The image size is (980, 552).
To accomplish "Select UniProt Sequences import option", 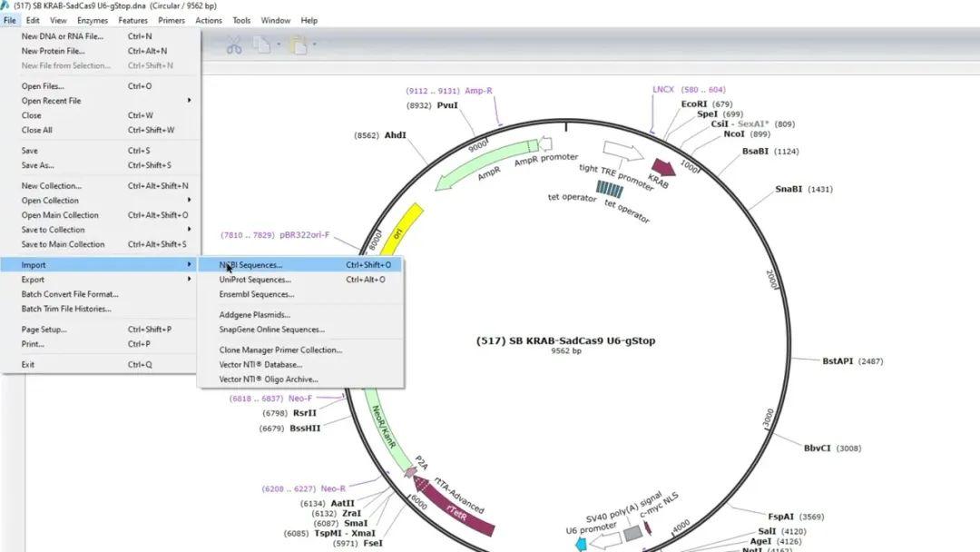I will (257, 280).
